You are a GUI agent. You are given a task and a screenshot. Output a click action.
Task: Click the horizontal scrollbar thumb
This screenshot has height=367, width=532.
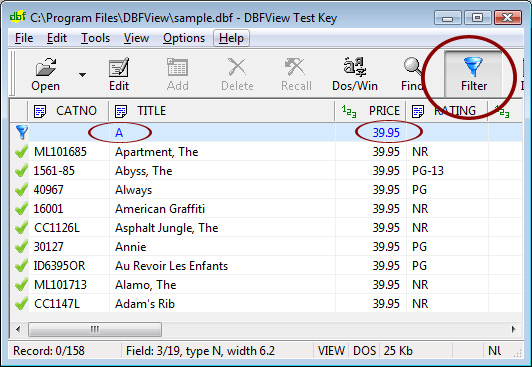click(95, 329)
